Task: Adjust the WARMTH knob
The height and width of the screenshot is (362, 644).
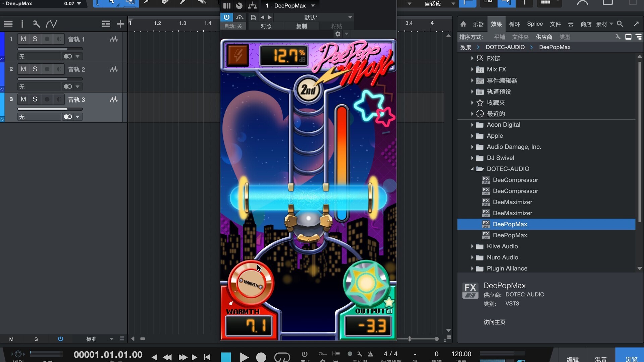Action: (251, 284)
